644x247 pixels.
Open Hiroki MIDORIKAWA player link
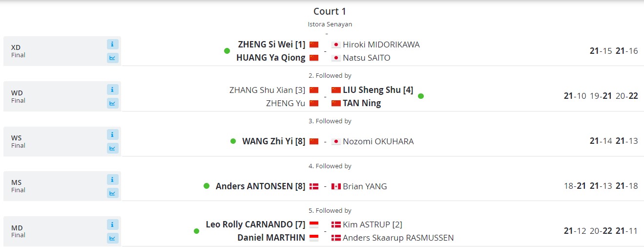(x=381, y=45)
